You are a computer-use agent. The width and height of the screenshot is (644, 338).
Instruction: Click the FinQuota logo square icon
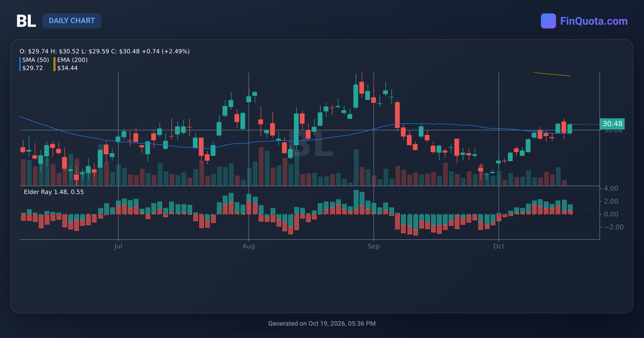548,21
